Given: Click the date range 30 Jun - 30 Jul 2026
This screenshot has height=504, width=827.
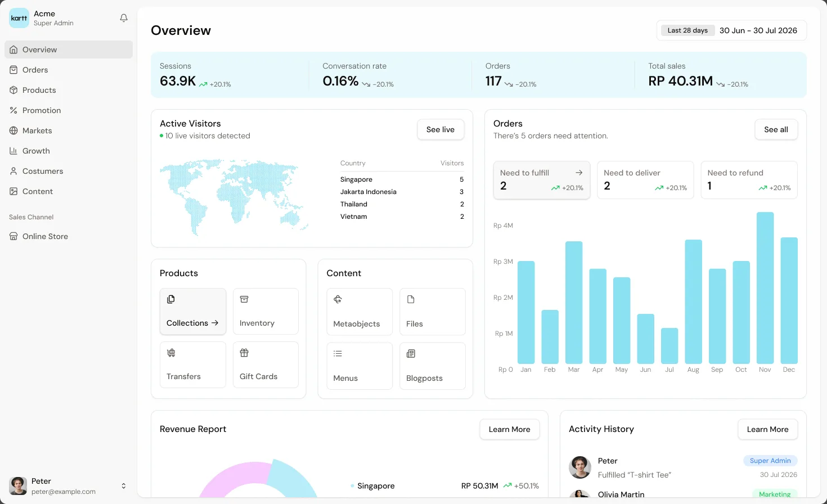Looking at the screenshot, I should point(758,30).
